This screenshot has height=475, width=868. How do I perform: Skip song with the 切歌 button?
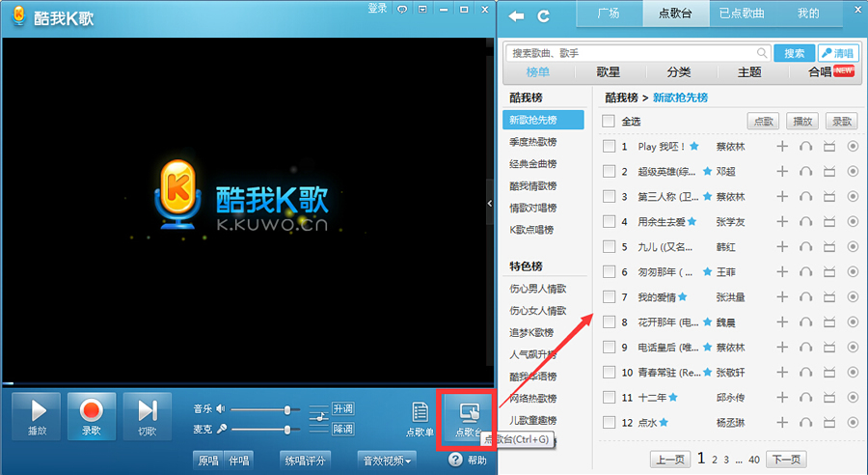click(148, 416)
